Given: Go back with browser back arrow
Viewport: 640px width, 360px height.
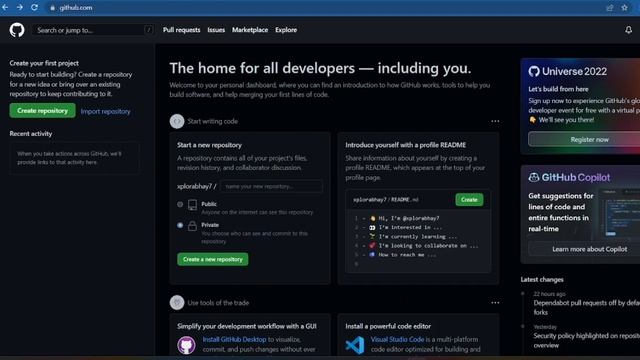Looking at the screenshot, I should [x=5, y=7].
